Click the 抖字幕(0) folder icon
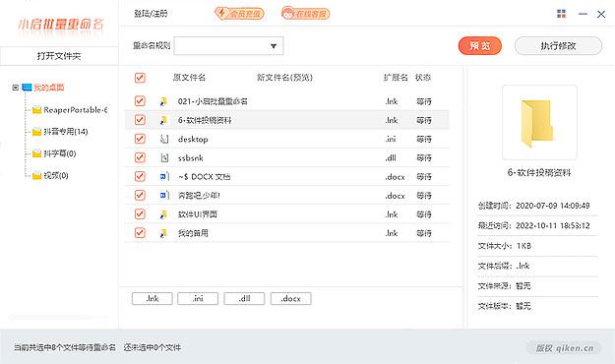 36,153
